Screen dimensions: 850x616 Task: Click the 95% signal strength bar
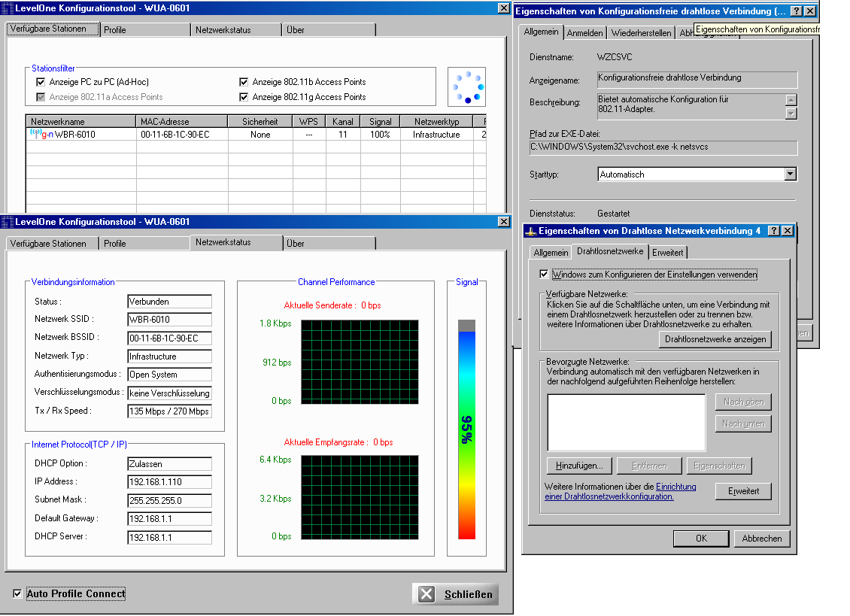pos(466,429)
